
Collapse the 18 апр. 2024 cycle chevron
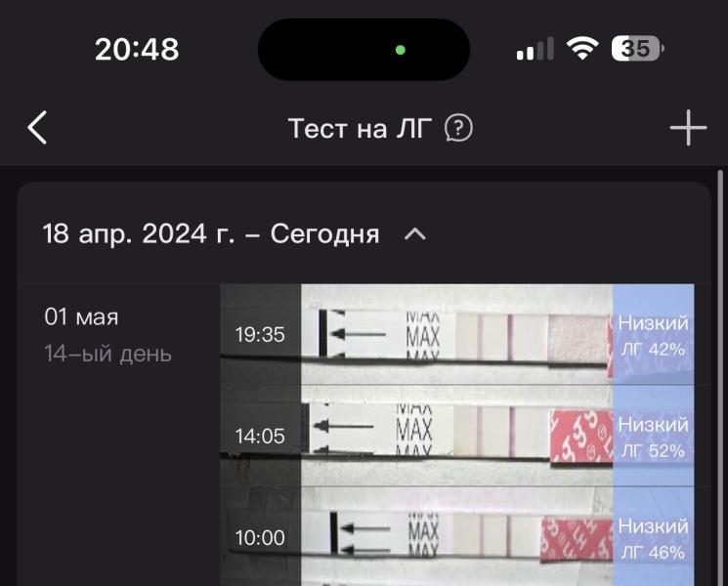(415, 234)
